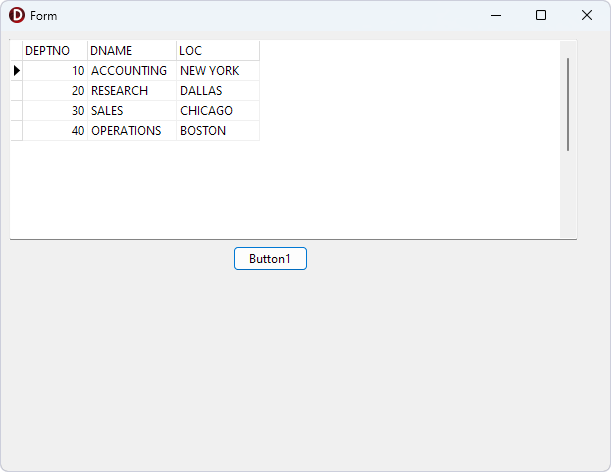
Task: Select the SALES cell in the grid
Action: 130,111
